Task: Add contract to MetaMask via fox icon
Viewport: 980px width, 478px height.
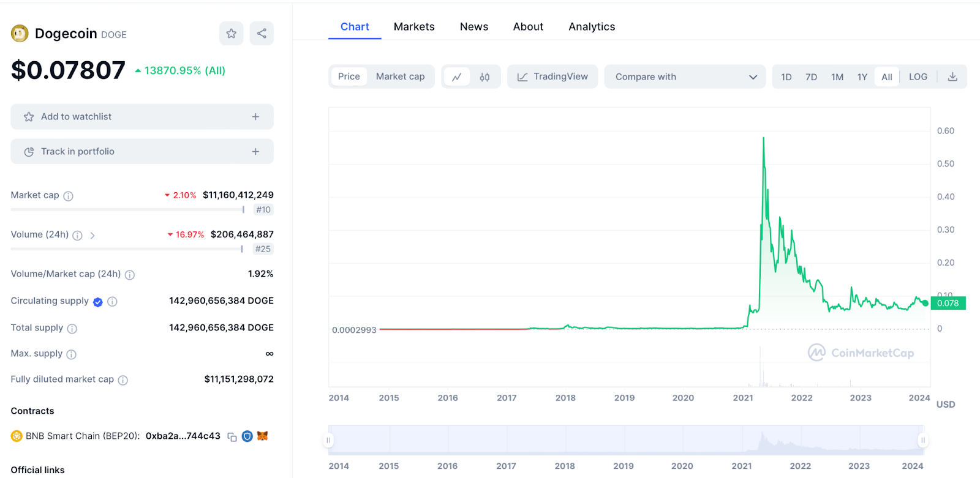Action: [x=263, y=436]
